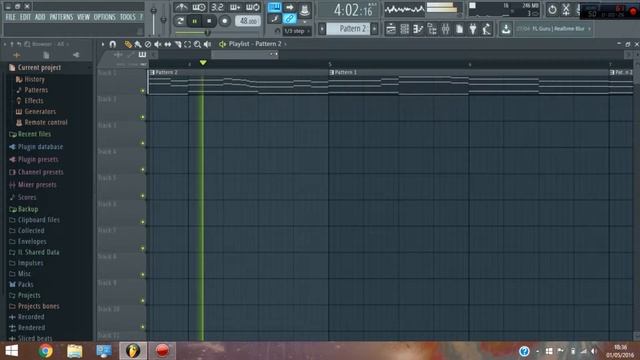Screen dimensions: 640x360
Task: Select the playlist slip tool
Action: point(168,44)
